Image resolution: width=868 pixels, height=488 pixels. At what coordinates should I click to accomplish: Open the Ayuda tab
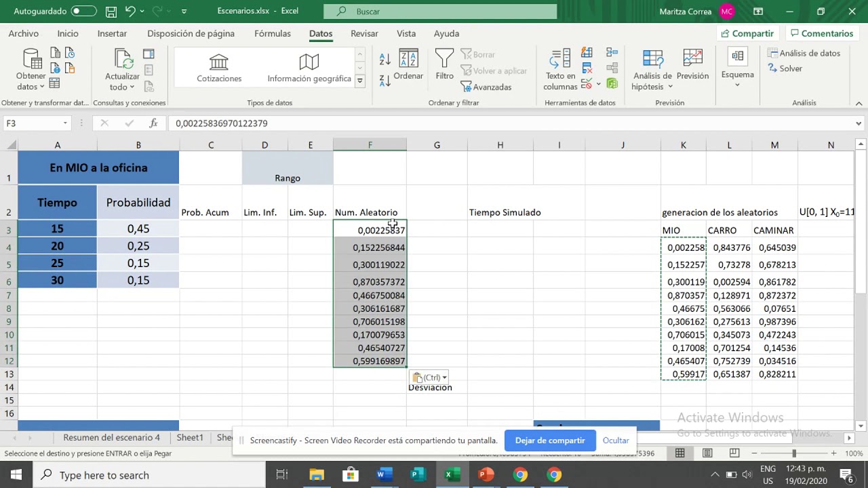446,33
